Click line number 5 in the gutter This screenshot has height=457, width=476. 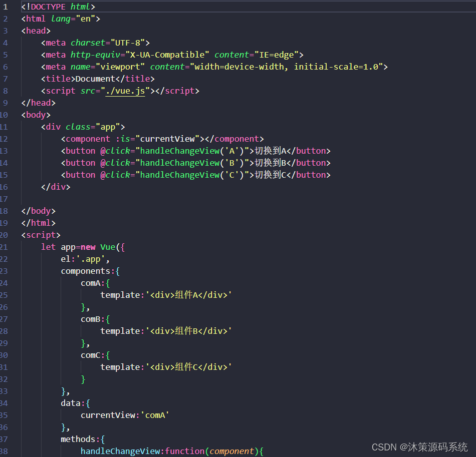click(x=6, y=55)
